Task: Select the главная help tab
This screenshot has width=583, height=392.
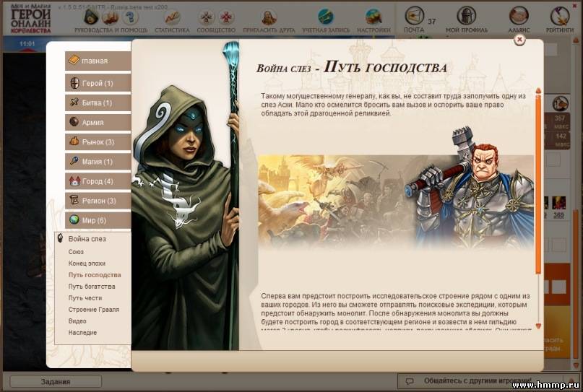Action: [x=98, y=61]
